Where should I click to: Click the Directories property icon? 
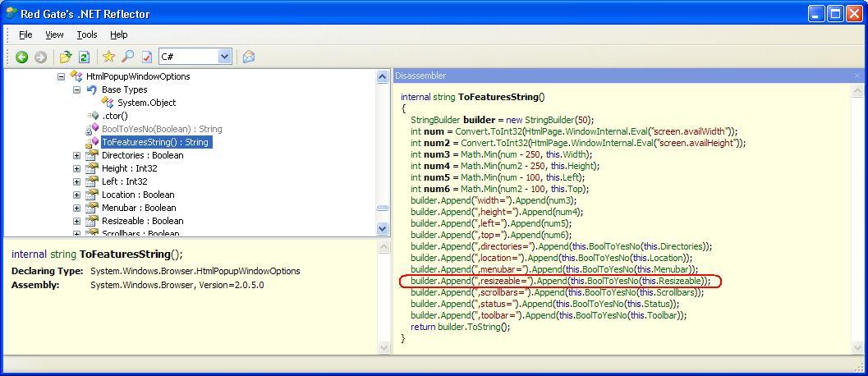click(x=93, y=155)
